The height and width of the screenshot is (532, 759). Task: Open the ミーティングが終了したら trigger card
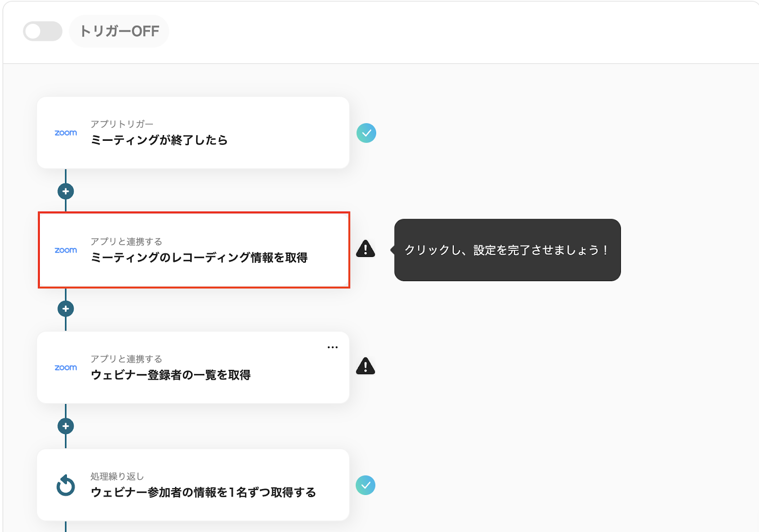(x=193, y=133)
